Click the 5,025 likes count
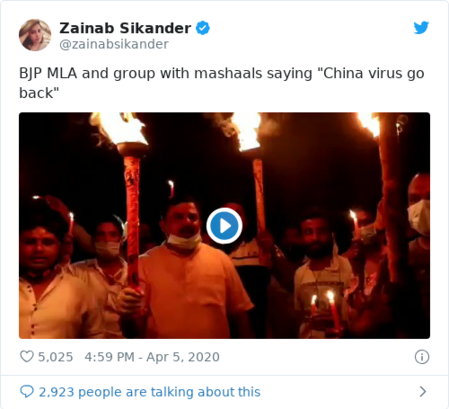The height and width of the screenshot is (409, 449). click(55, 357)
